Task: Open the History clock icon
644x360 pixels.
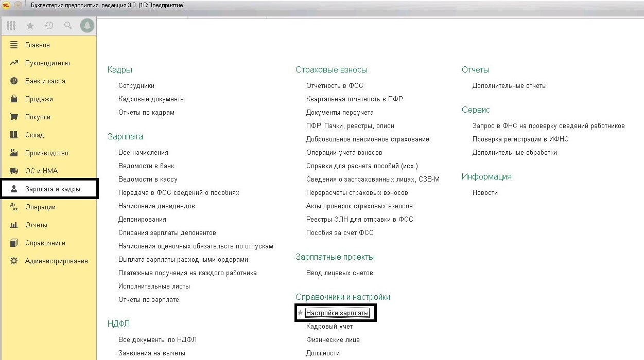Action: pos(49,25)
